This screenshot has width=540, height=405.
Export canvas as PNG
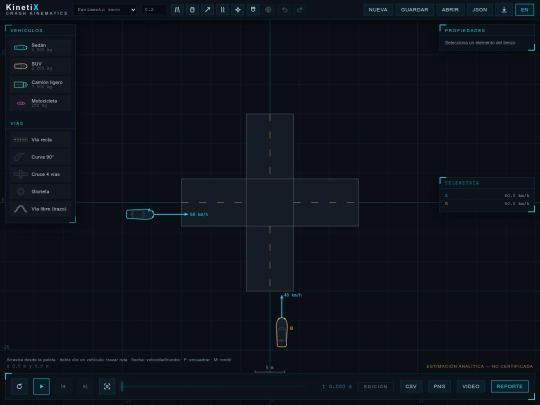tap(439, 386)
